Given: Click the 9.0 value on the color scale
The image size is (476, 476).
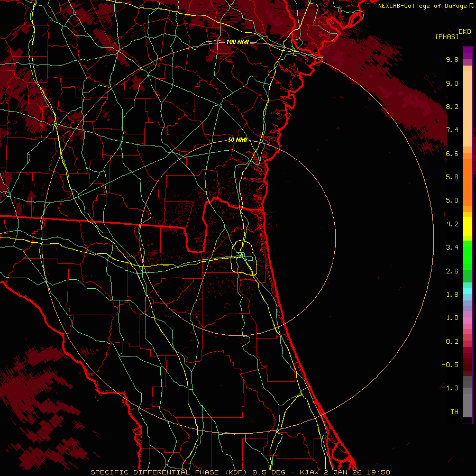Looking at the screenshot, I should click(x=452, y=83).
